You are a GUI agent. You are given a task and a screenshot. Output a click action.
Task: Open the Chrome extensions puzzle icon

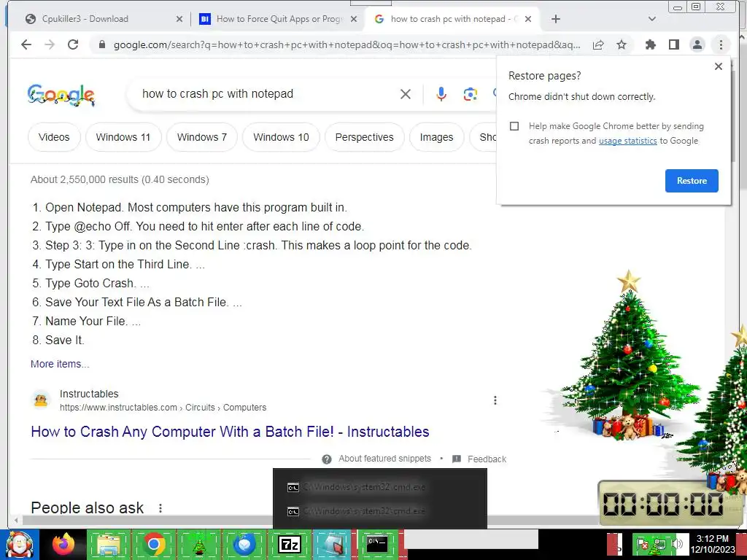pos(650,44)
